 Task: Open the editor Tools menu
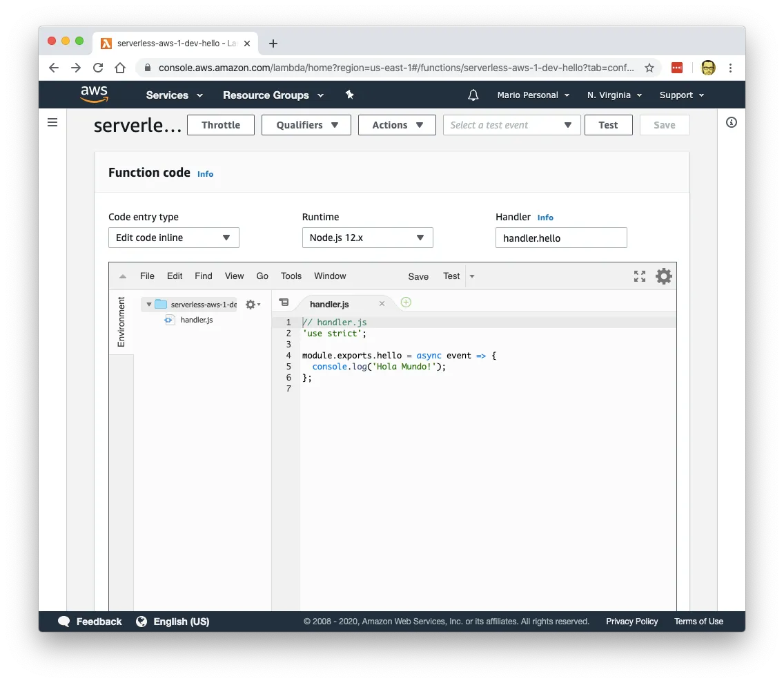(x=291, y=276)
